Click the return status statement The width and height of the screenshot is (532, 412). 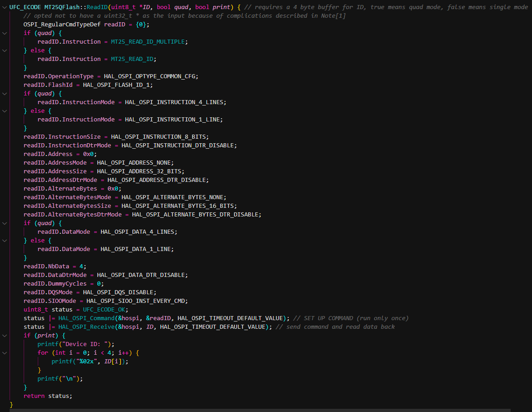[x=48, y=396]
